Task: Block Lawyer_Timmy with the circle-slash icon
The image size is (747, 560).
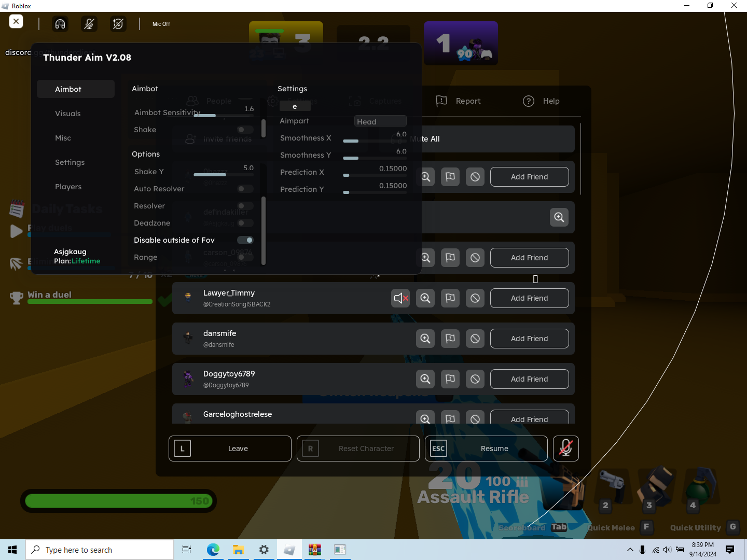Action: [x=475, y=298]
